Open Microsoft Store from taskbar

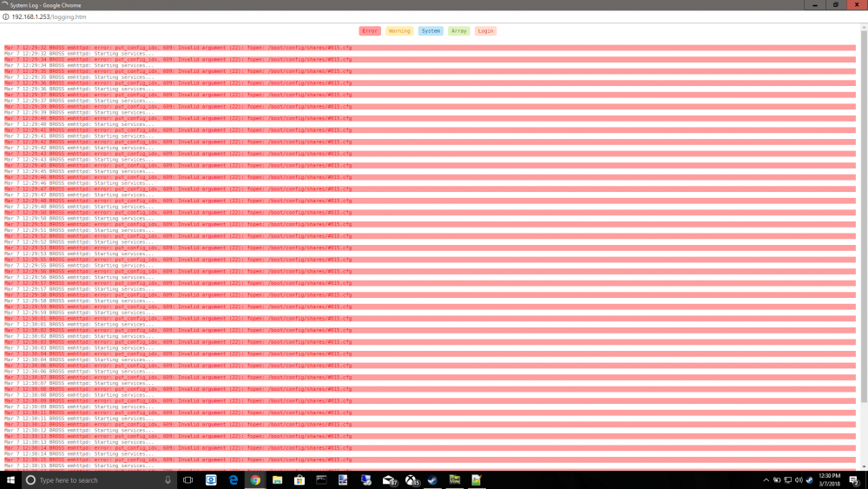coord(299,480)
